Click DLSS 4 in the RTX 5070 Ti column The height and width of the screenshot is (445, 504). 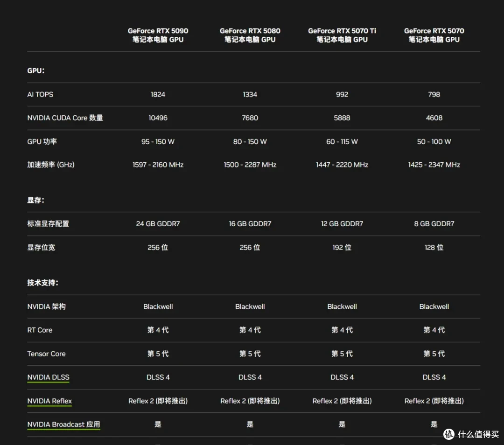click(342, 377)
